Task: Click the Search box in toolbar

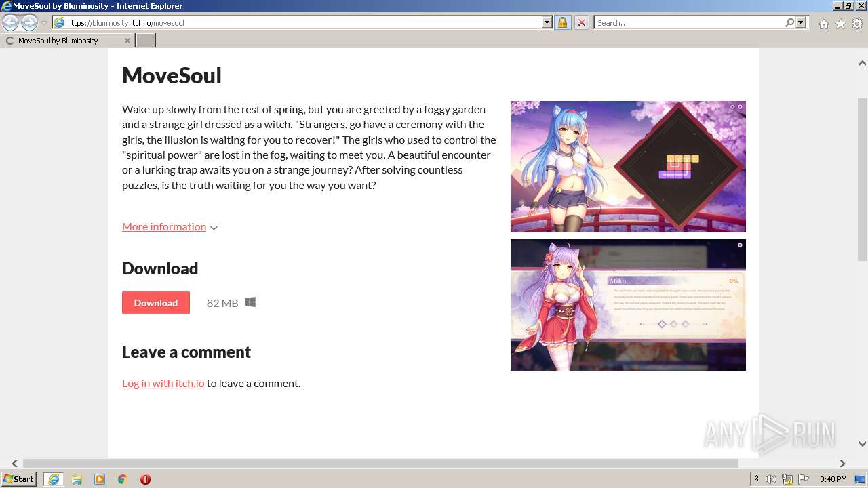Action: (x=688, y=22)
